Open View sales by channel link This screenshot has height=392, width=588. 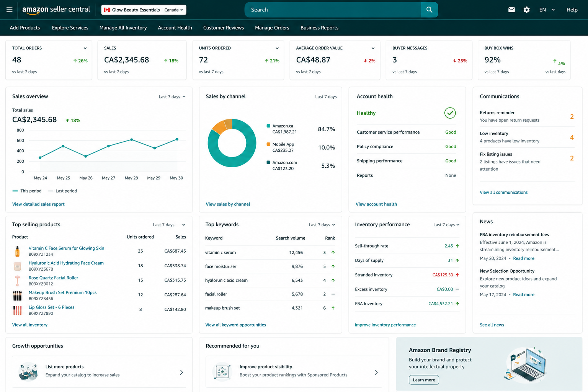click(x=228, y=204)
